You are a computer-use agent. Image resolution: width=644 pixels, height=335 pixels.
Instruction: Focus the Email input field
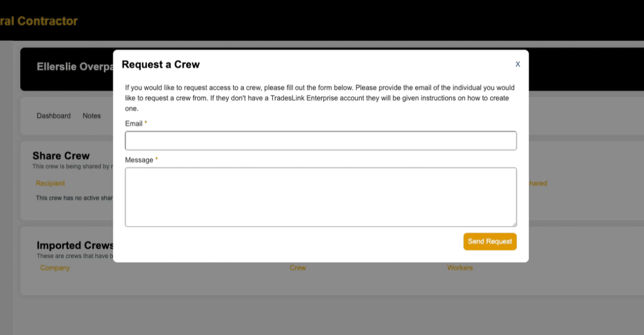[x=320, y=141]
